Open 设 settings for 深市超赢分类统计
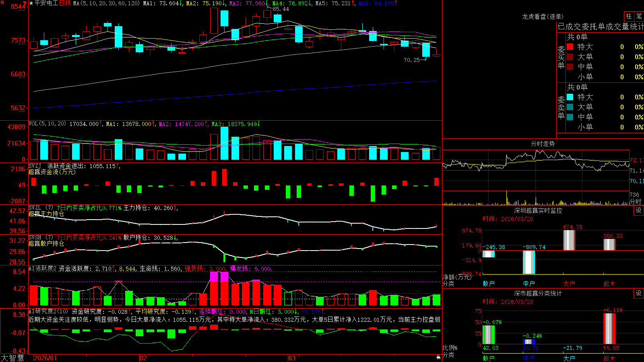 (639, 294)
